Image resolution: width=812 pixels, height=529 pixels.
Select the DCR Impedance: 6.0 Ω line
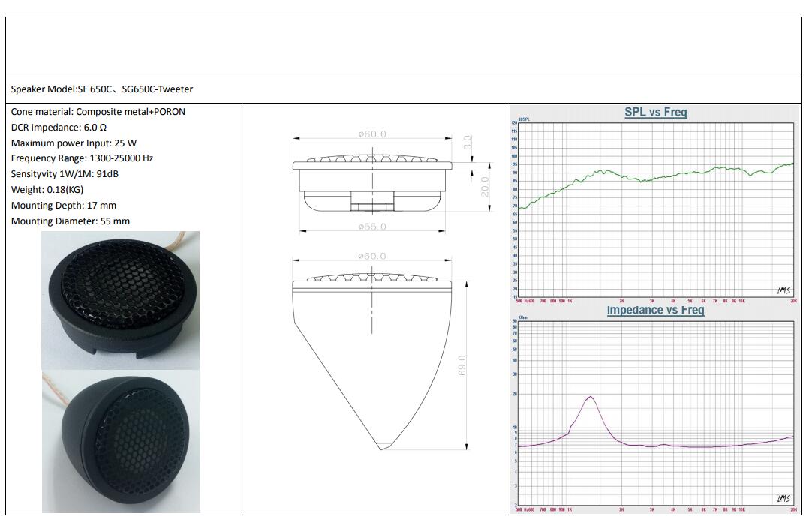(59, 128)
